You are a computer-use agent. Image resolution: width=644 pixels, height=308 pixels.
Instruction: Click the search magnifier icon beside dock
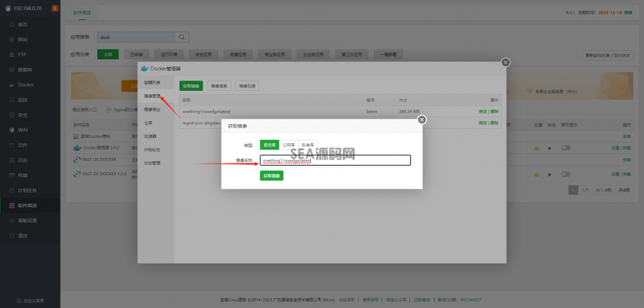tap(182, 37)
